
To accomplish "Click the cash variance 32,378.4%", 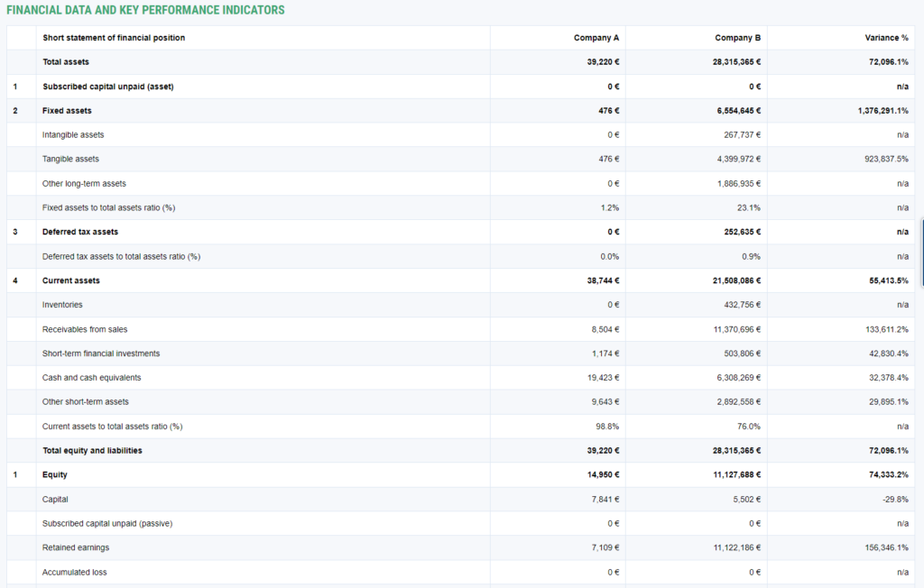I will (x=889, y=378).
